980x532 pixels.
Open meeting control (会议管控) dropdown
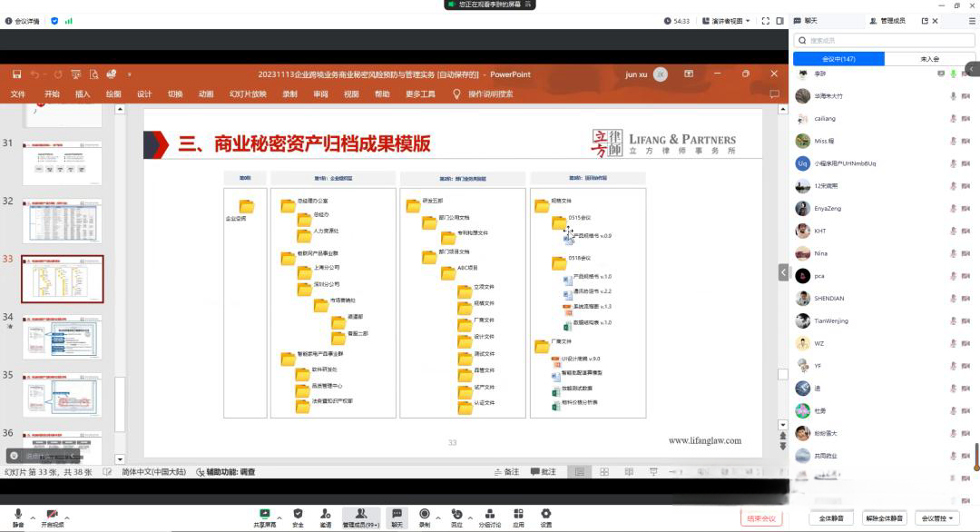coord(937,518)
